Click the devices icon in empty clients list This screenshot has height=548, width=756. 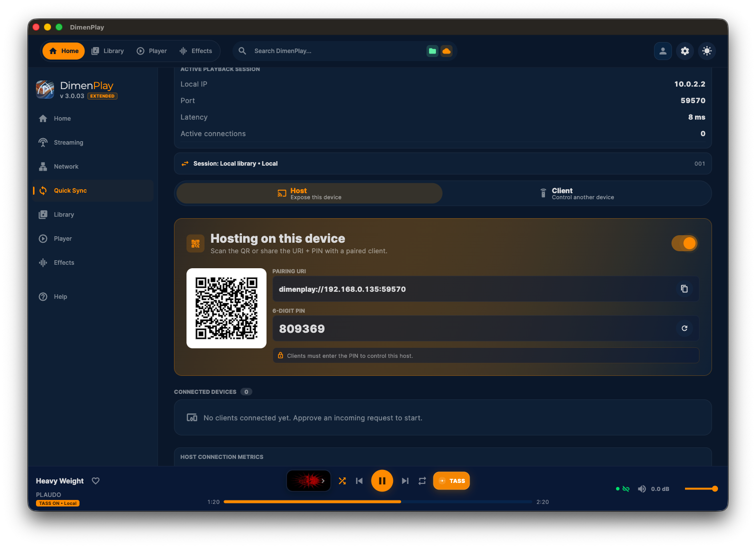tap(192, 417)
